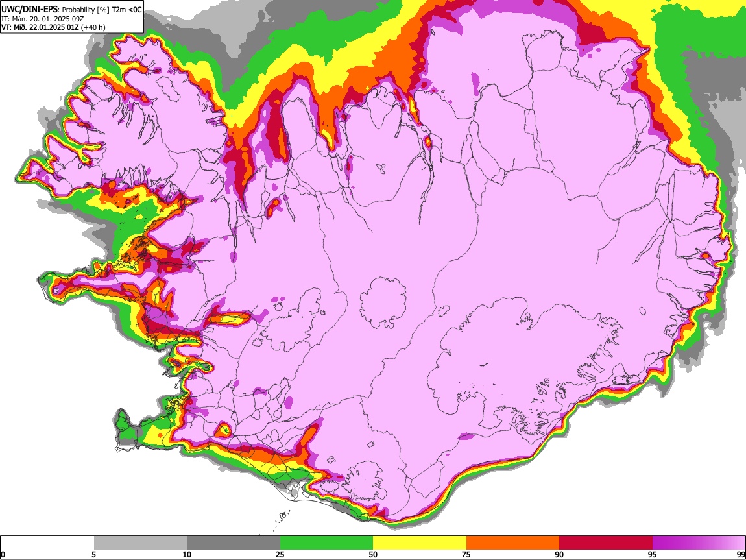746x560 pixels.
Task: Click the legend label 75
Action: click(x=466, y=555)
